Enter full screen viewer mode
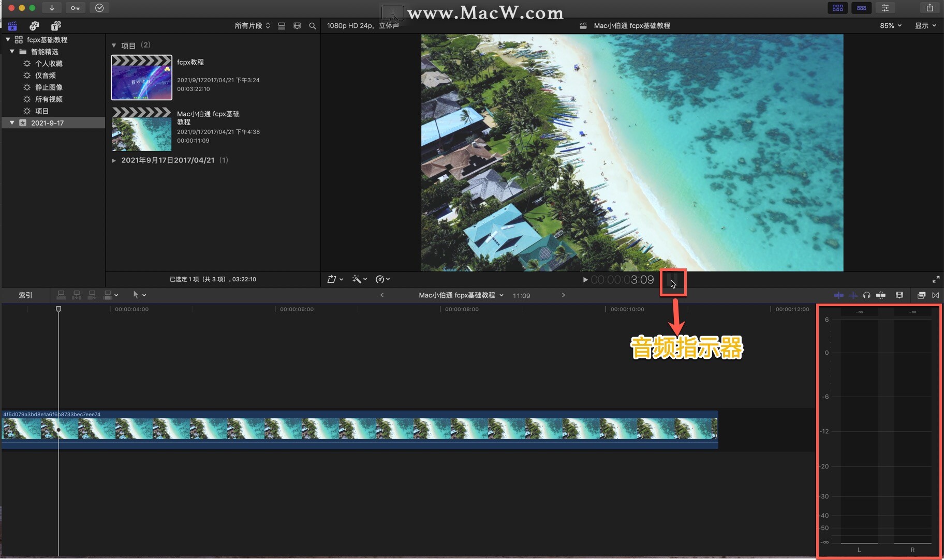This screenshot has width=944, height=560. [936, 279]
